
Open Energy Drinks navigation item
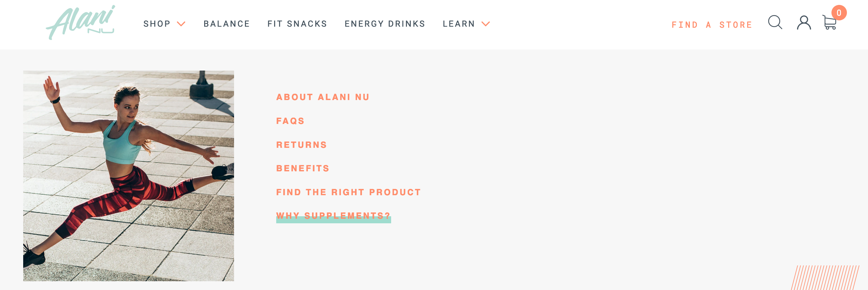tap(385, 24)
